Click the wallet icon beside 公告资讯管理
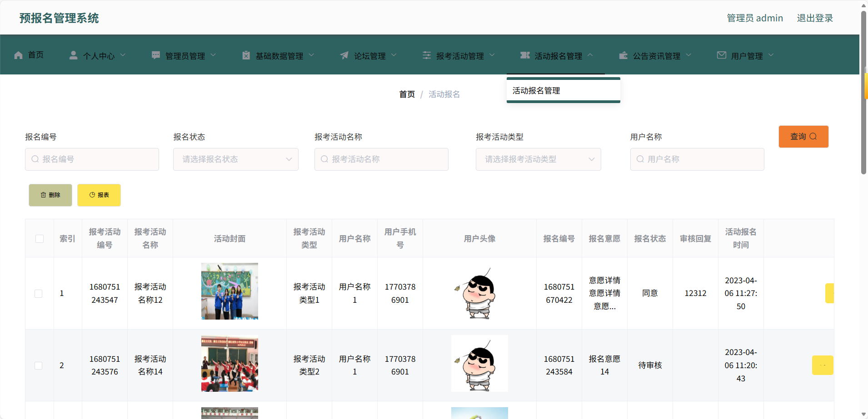The width and height of the screenshot is (868, 419). tap(624, 55)
